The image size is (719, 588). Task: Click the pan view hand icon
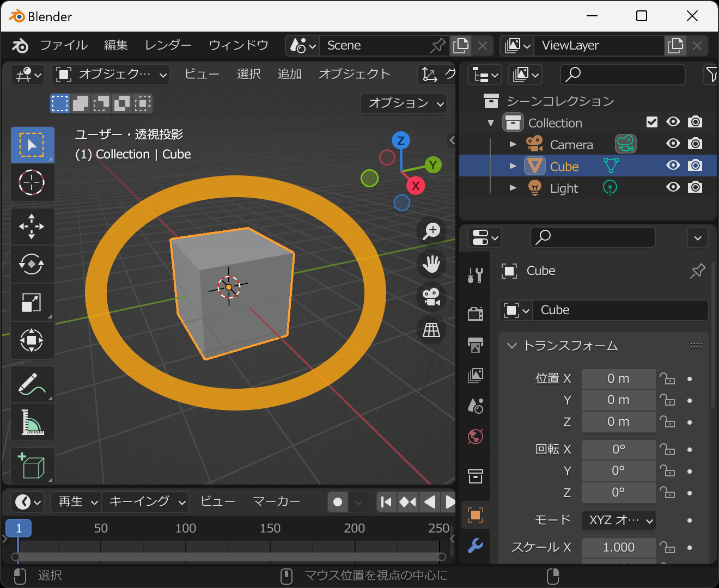click(x=431, y=264)
